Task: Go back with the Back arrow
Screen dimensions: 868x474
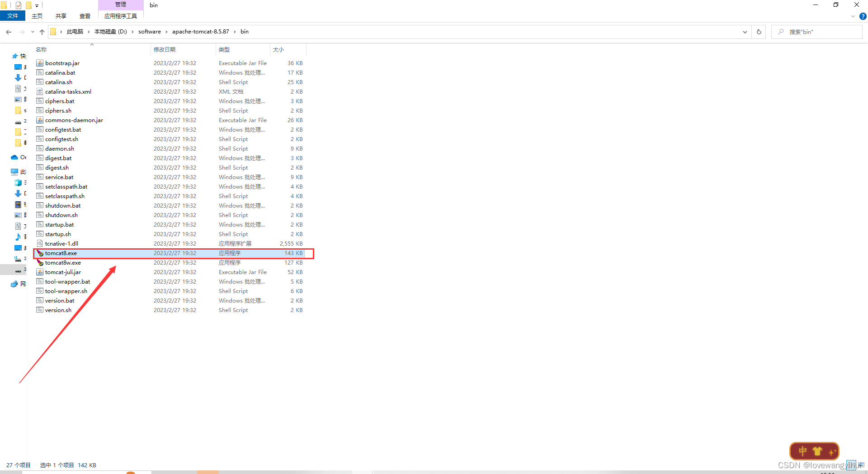Action: point(9,32)
